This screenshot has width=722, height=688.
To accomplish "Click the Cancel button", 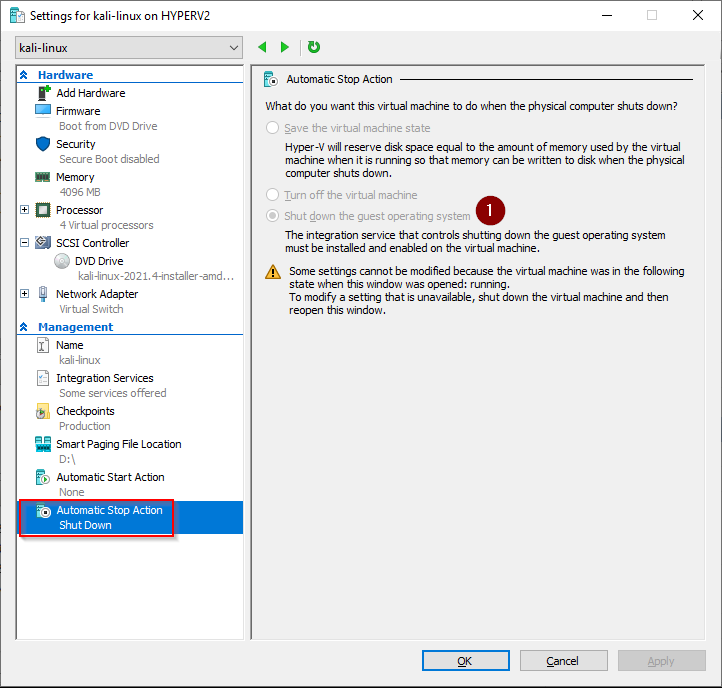I will click(x=563, y=661).
